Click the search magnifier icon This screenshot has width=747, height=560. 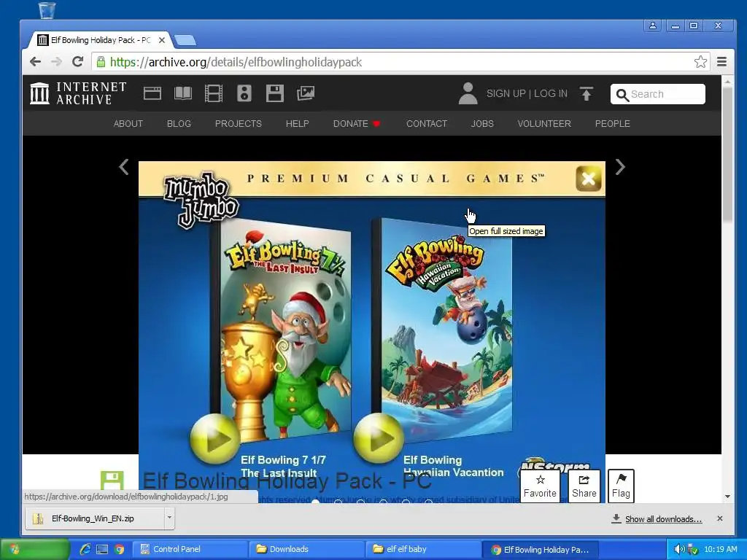click(622, 95)
